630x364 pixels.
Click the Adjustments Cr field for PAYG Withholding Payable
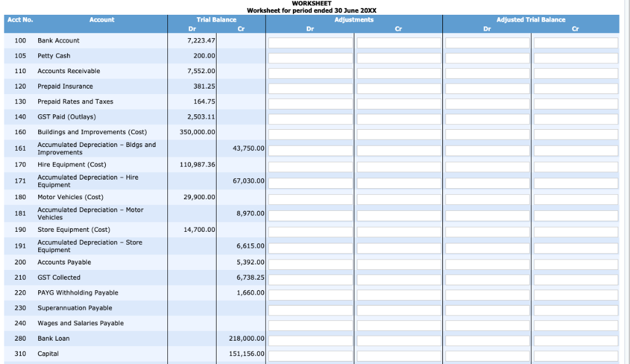tap(399, 294)
